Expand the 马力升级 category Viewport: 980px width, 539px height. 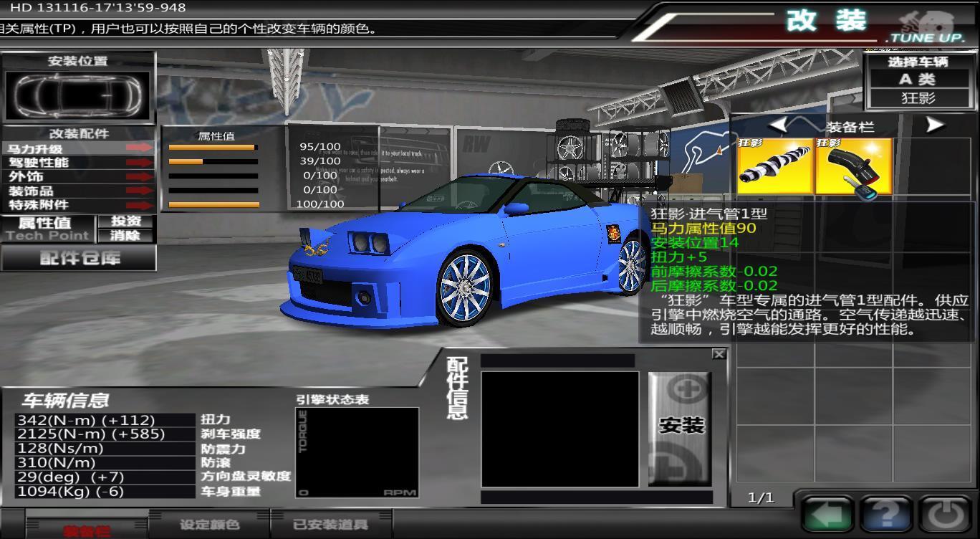point(79,148)
